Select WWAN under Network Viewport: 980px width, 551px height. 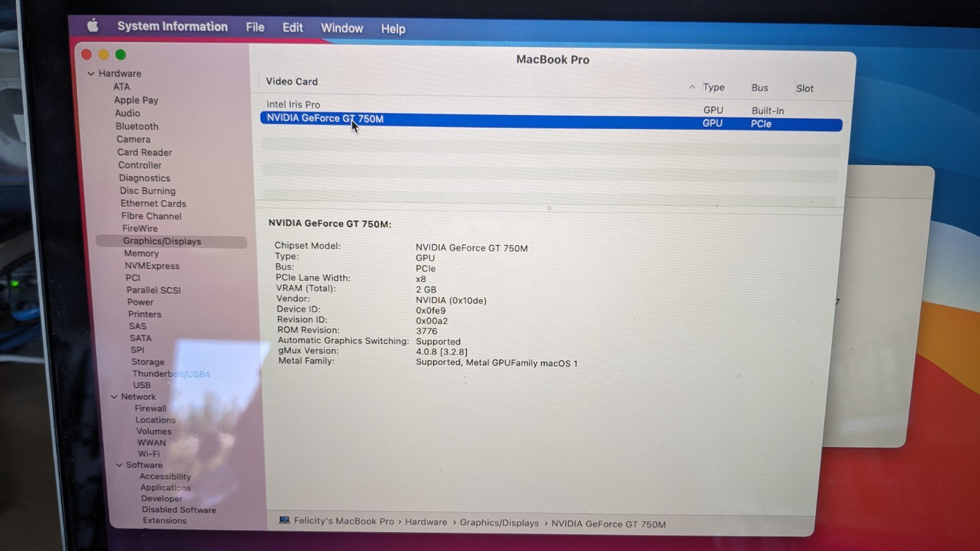coord(151,443)
